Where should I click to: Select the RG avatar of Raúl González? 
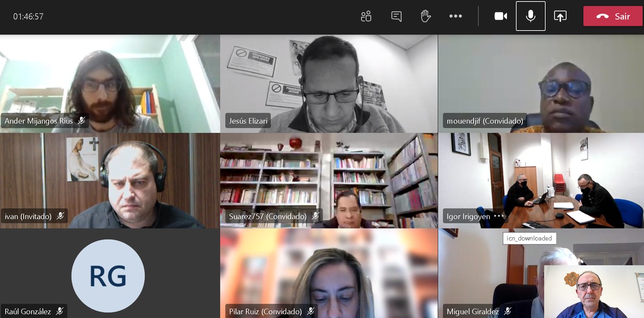click(108, 276)
